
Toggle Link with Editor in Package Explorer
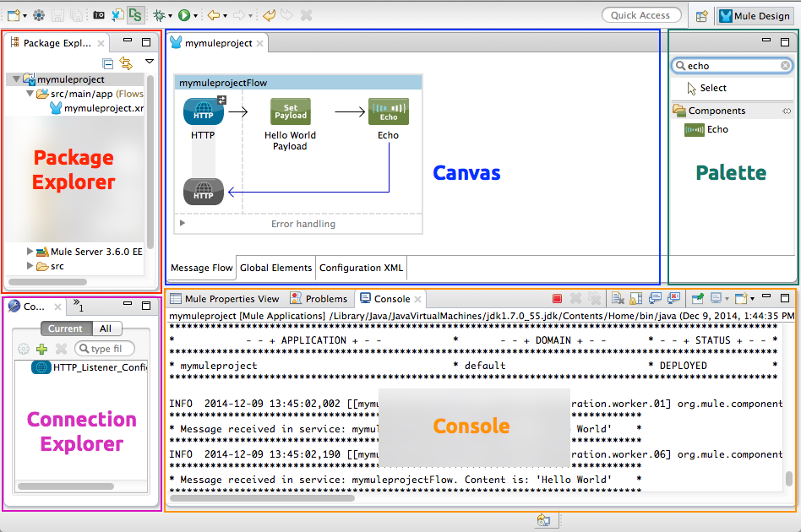pos(126,63)
